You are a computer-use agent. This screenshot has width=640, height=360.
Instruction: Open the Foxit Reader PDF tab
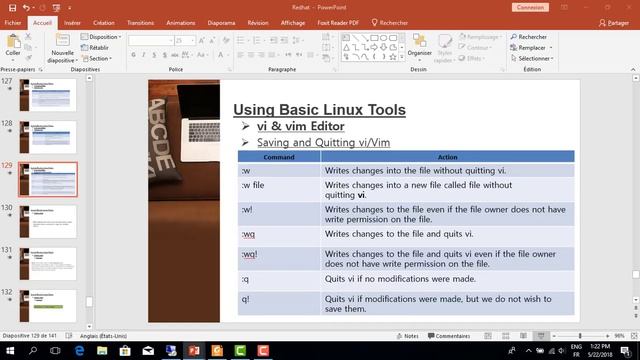pyautogui.click(x=338, y=23)
